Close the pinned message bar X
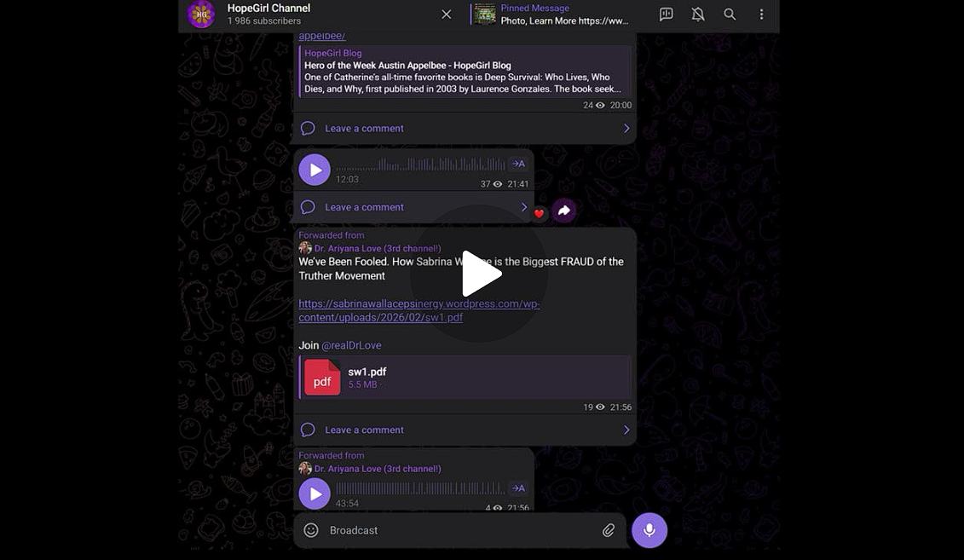The width and height of the screenshot is (964, 560). click(446, 14)
